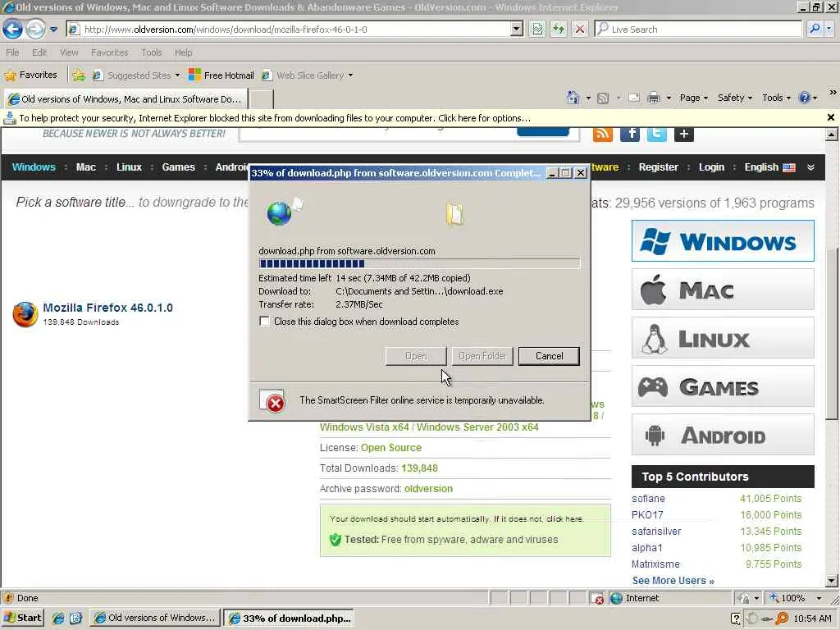Open the See More Users link
Image resolution: width=840 pixels, height=630 pixels.
pos(673,581)
